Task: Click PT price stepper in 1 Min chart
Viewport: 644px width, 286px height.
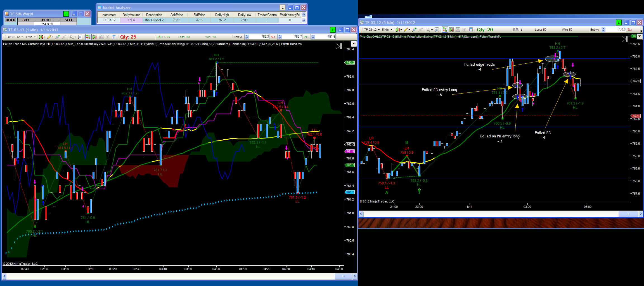Action: pyautogui.click(x=313, y=37)
